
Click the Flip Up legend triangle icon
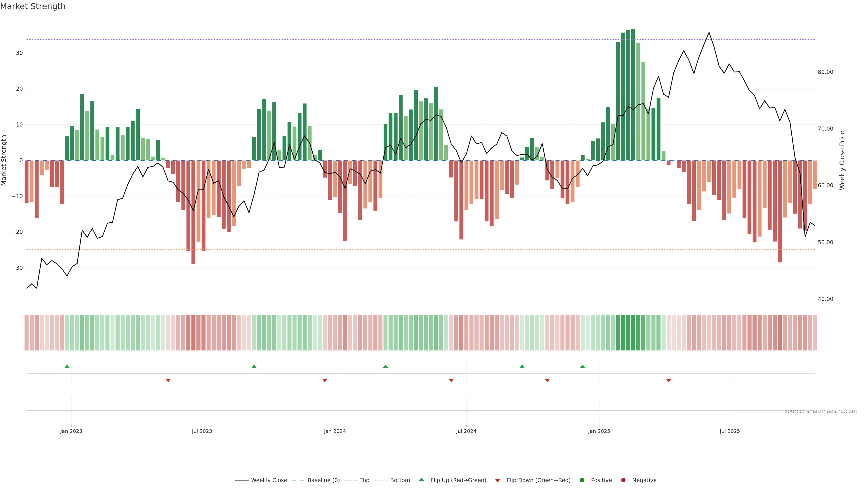click(x=421, y=480)
